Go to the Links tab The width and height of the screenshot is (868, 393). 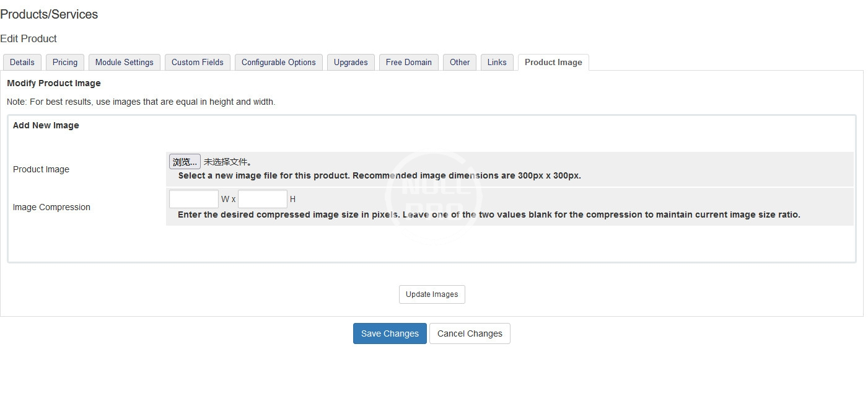[497, 62]
